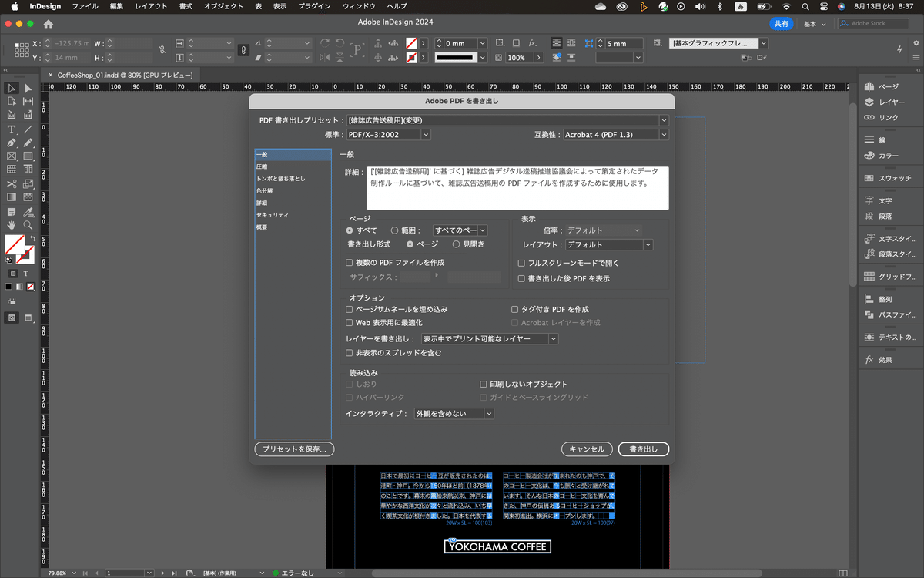
Task: Select the Page tool
Action: [x=12, y=101]
